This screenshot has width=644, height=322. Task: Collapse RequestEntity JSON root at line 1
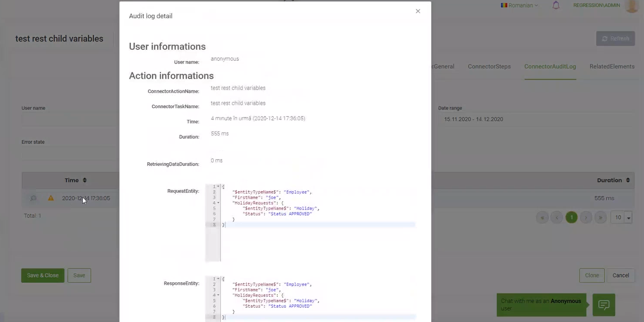(x=218, y=187)
